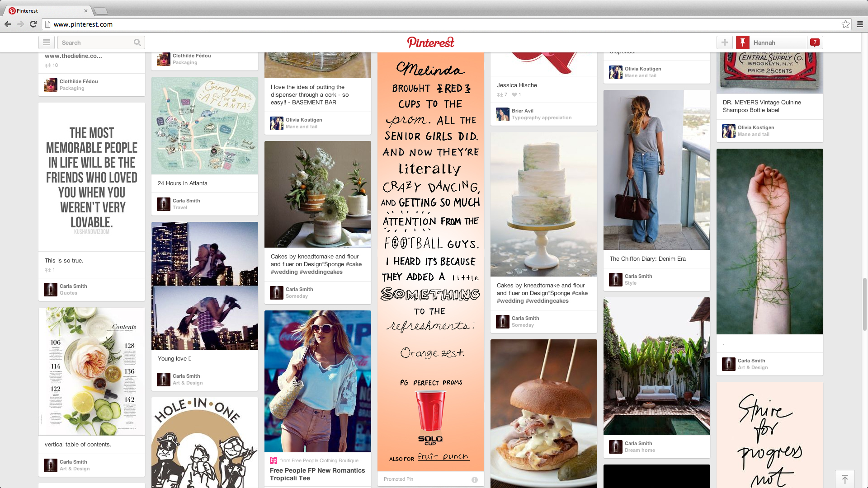The width and height of the screenshot is (868, 488).
Task: Click the Dream home board link
Action: point(640,450)
